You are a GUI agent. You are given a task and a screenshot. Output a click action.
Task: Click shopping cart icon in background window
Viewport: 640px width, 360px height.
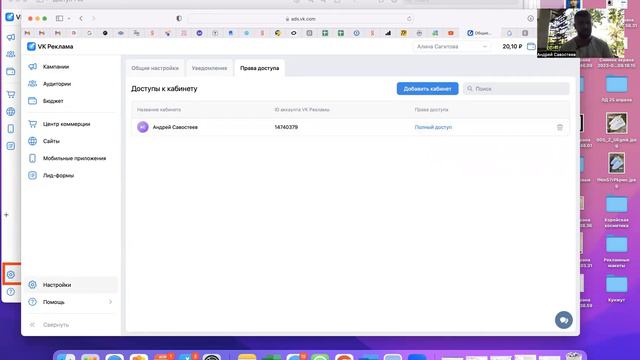11,94
